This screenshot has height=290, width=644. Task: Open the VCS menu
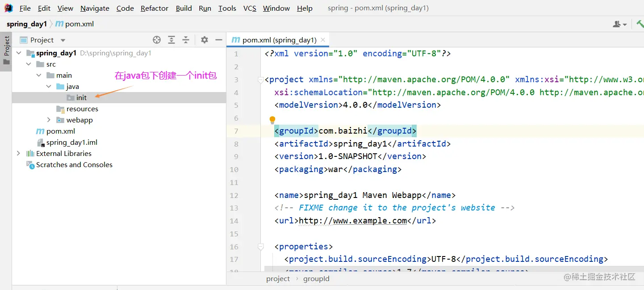click(x=250, y=8)
